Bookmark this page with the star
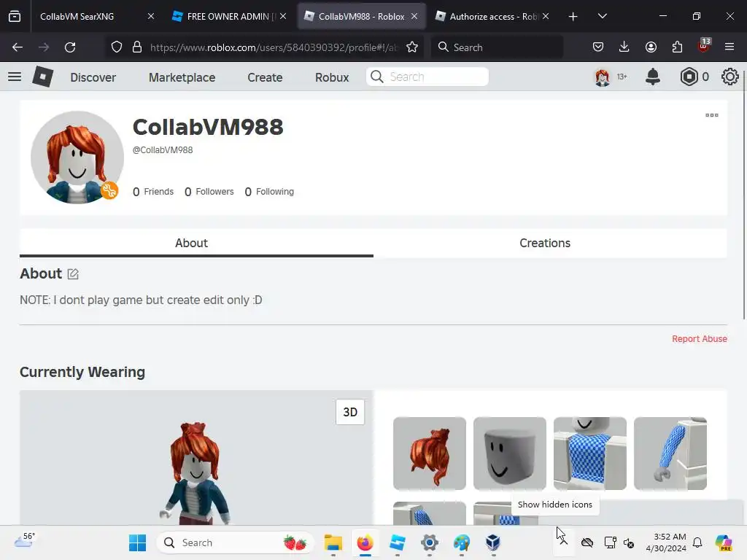This screenshot has height=560, width=747. (412, 47)
